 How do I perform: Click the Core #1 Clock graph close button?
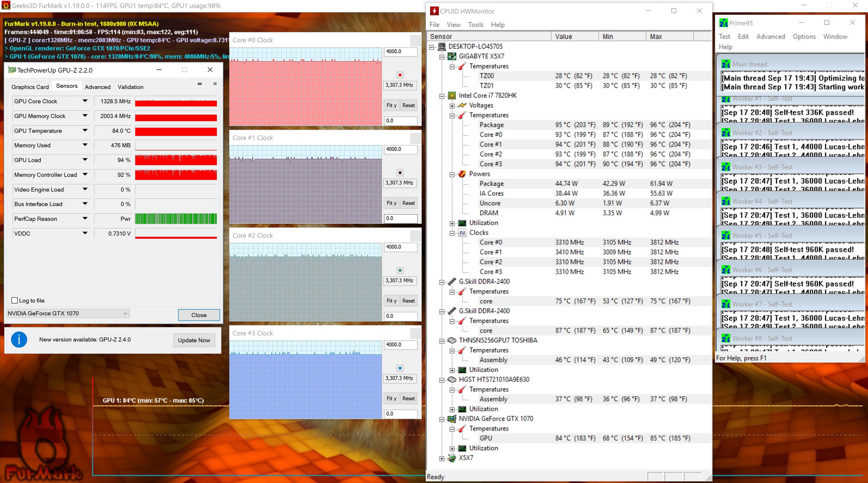(415, 138)
